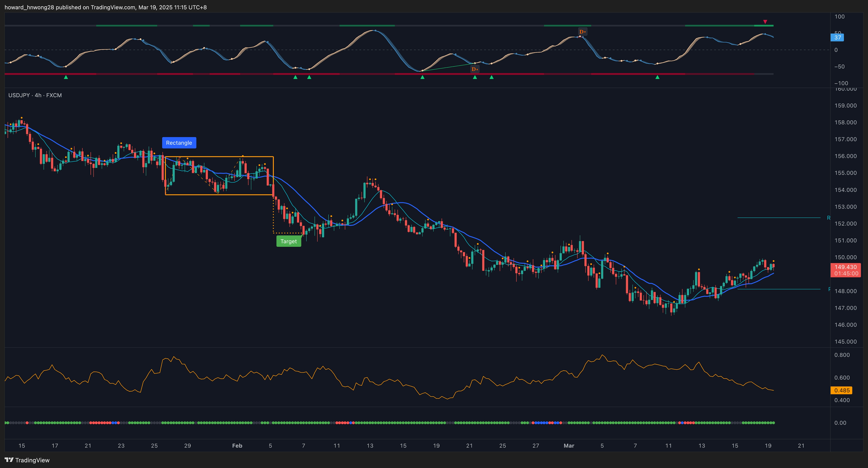This screenshot has height=468, width=868.
Task: Click the 0.800 lower indicator scale label
Action: pos(842,355)
